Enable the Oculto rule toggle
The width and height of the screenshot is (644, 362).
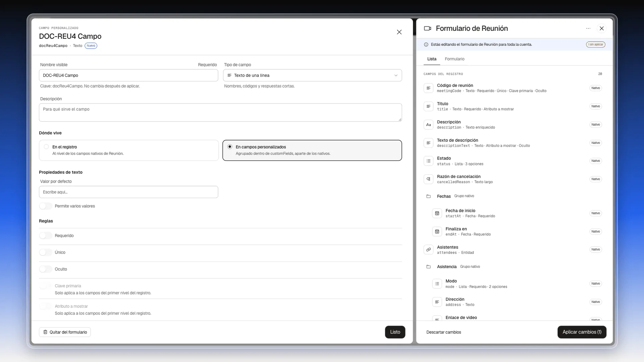point(46,269)
